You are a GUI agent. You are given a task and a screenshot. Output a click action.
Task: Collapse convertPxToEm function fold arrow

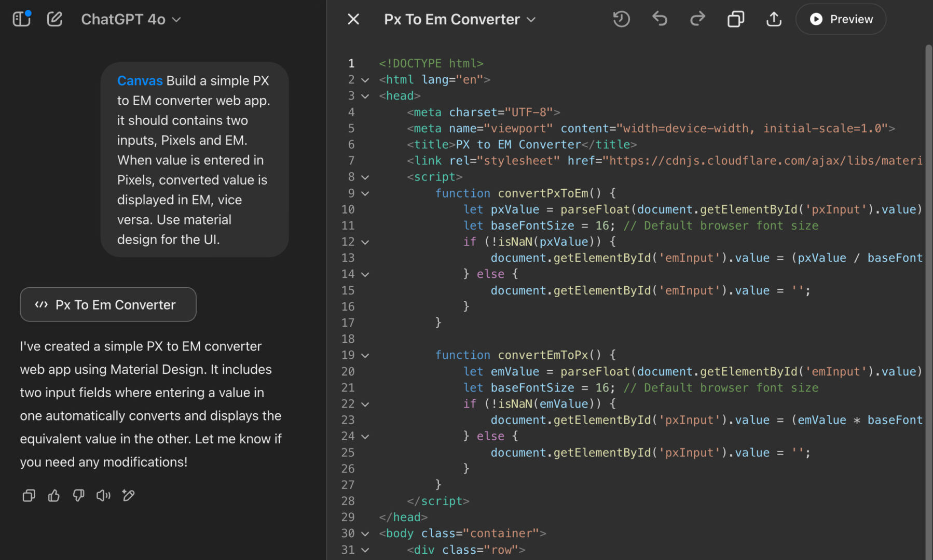click(365, 194)
